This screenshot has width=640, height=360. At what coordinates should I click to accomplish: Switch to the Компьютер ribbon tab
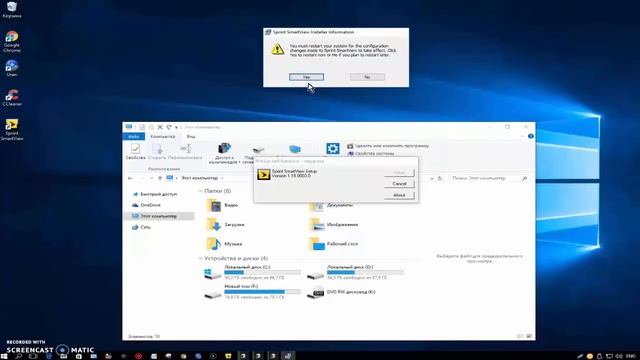pos(162,136)
